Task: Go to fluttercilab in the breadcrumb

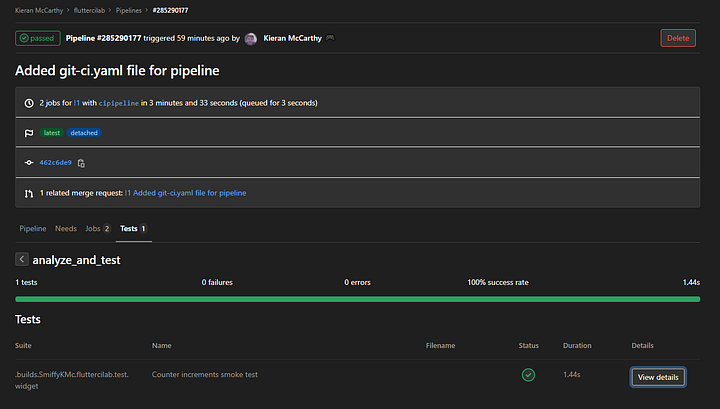Action: coord(89,10)
